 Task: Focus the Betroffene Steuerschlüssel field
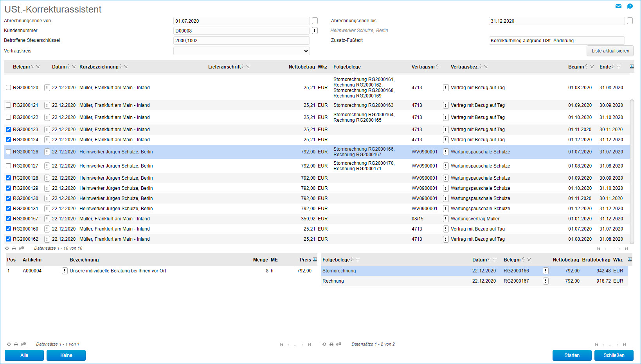point(241,41)
